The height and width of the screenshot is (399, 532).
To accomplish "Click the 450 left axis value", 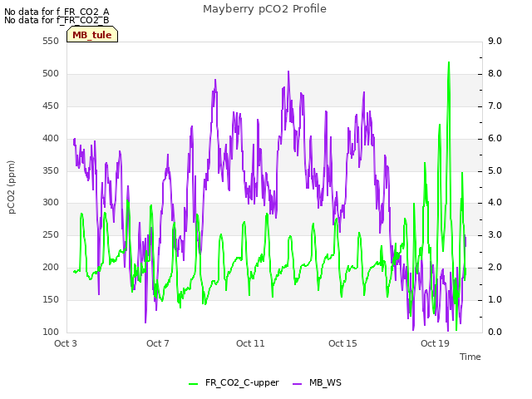I will (x=51, y=106).
